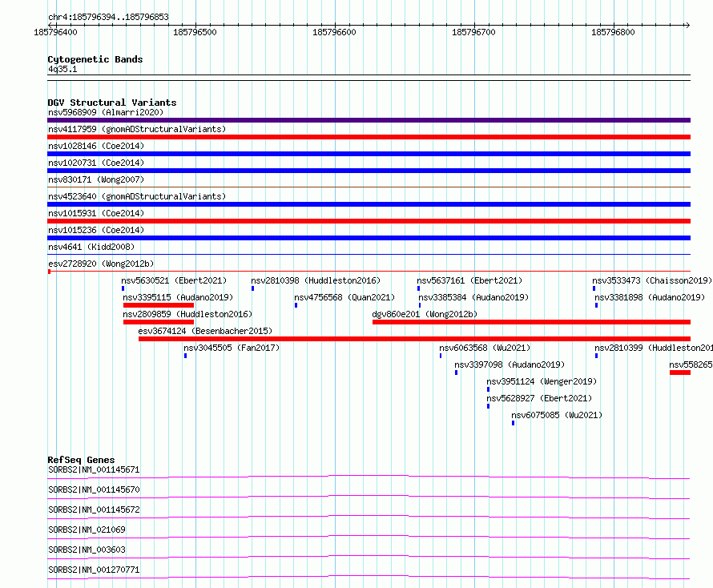The image size is (713, 588).
Task: Open nsv1015931 (Coe2014) label
Action: (96, 213)
